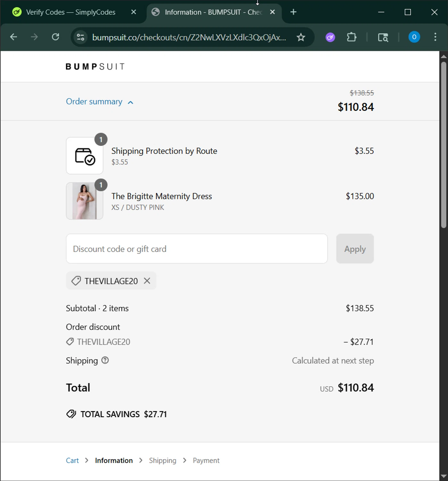The width and height of the screenshot is (448, 481).
Task: Click the TOTAL SAVINGS $27.71 text
Action: click(124, 414)
